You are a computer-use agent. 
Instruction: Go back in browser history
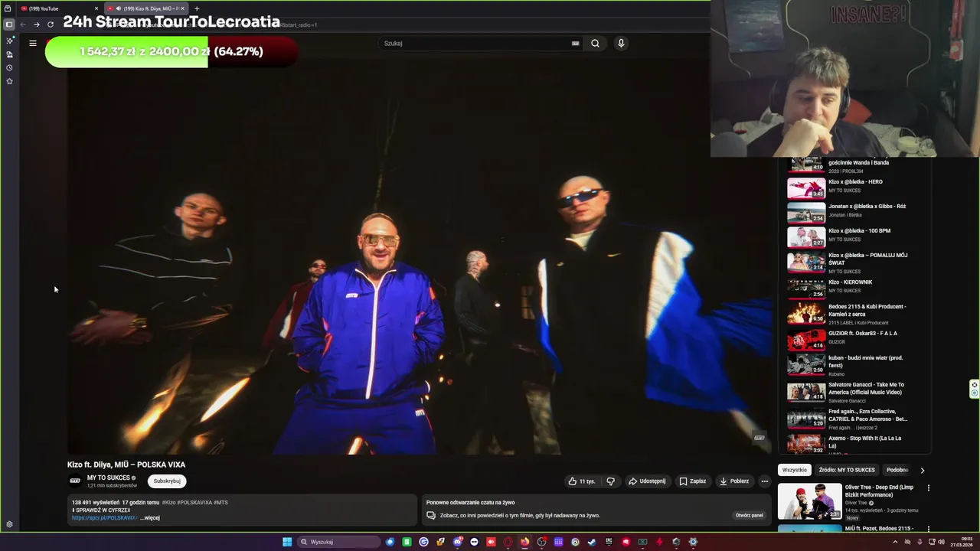pyautogui.click(x=23, y=24)
